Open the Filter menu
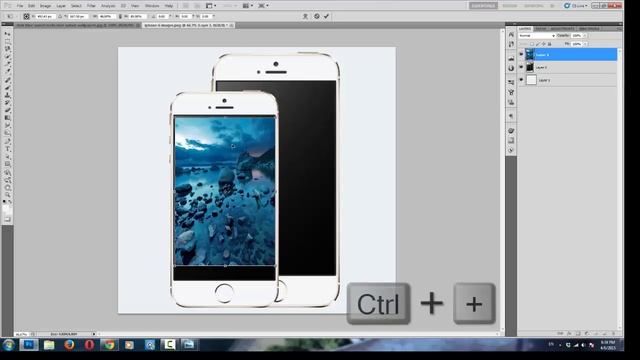The image size is (640, 360). tap(91, 6)
